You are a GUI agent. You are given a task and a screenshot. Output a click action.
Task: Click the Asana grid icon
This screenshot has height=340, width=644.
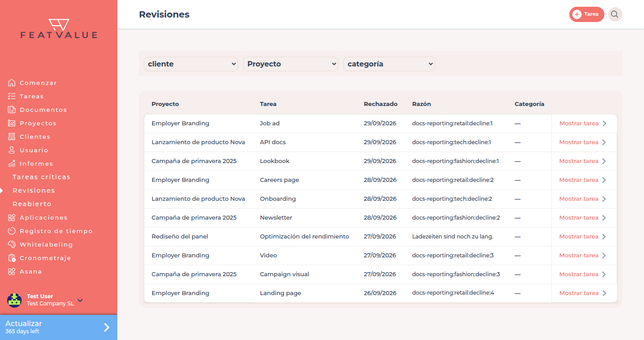point(12,271)
